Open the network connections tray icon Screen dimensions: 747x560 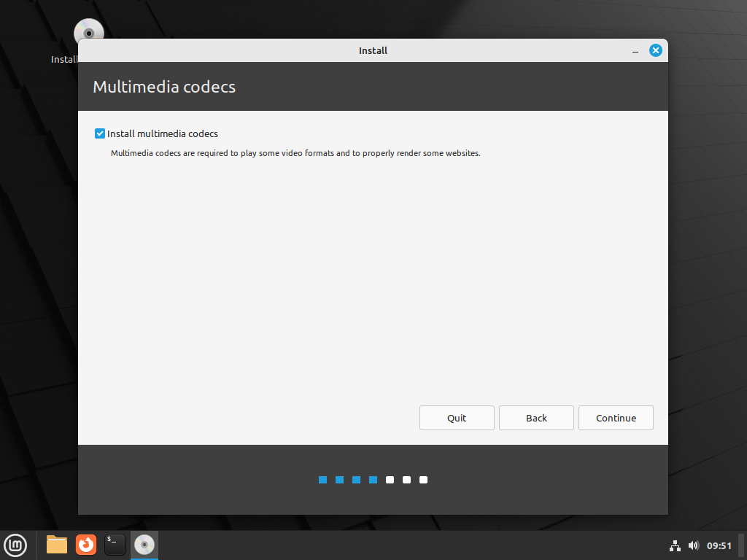(675, 545)
